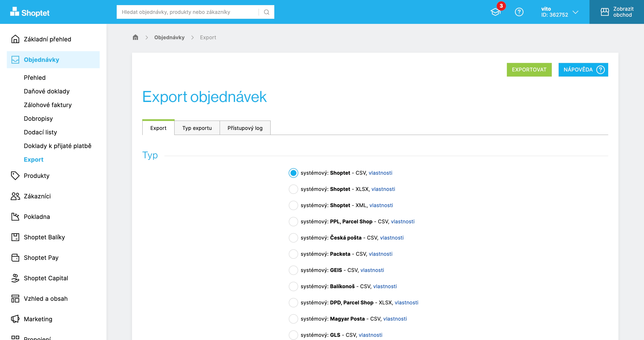Image resolution: width=644 pixels, height=340 pixels.
Task: Click the help question mark icon in header
Action: tap(519, 12)
